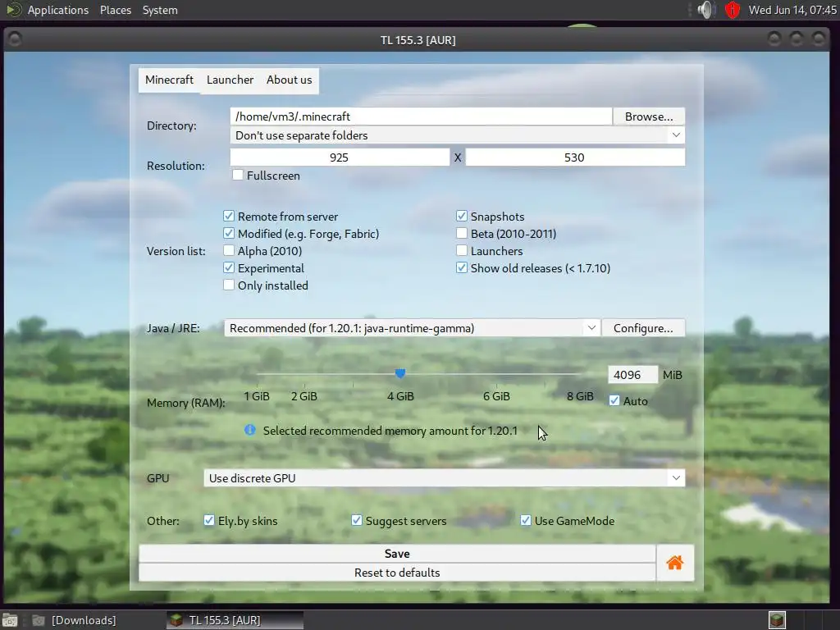Open the About us tab

(x=289, y=80)
